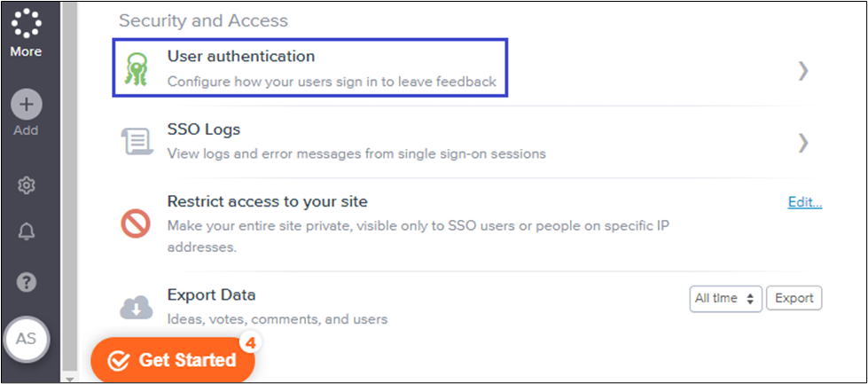Click the More dotted circle icon
Viewport: 868px width, 384px height.
point(26,23)
